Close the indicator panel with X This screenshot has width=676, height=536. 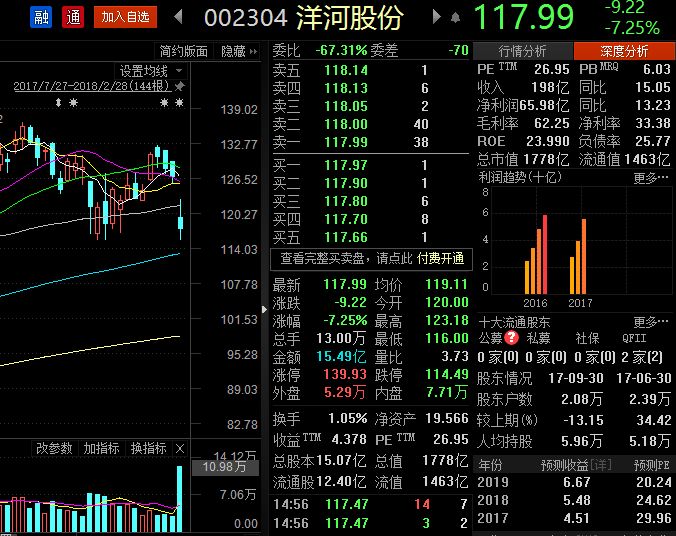[180, 449]
